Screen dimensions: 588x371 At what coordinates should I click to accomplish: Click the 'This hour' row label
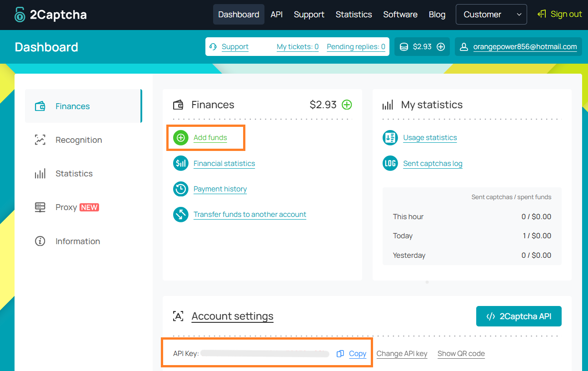(408, 217)
